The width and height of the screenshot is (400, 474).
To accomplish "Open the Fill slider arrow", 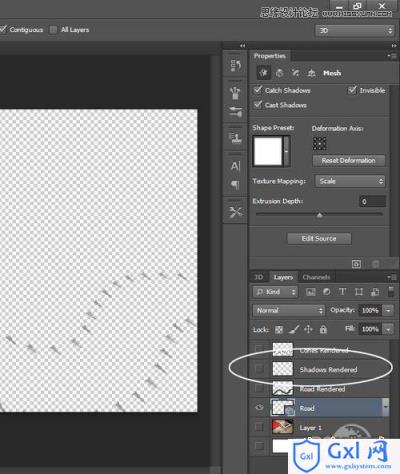I will pos(388,329).
